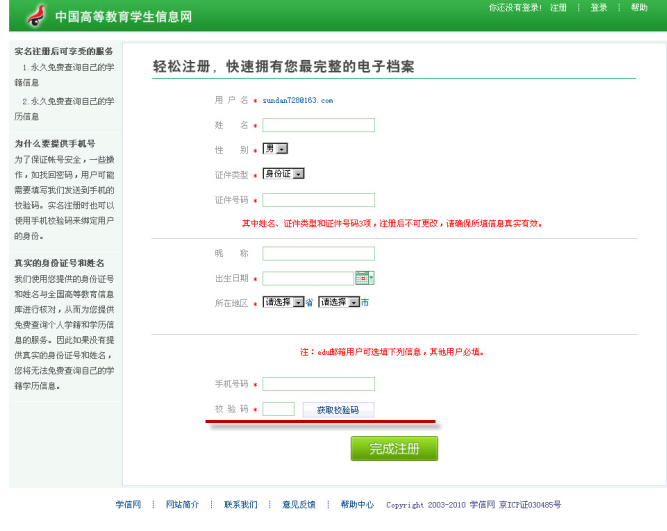
Task: Click the 手机号码 input field
Action: [318, 384]
